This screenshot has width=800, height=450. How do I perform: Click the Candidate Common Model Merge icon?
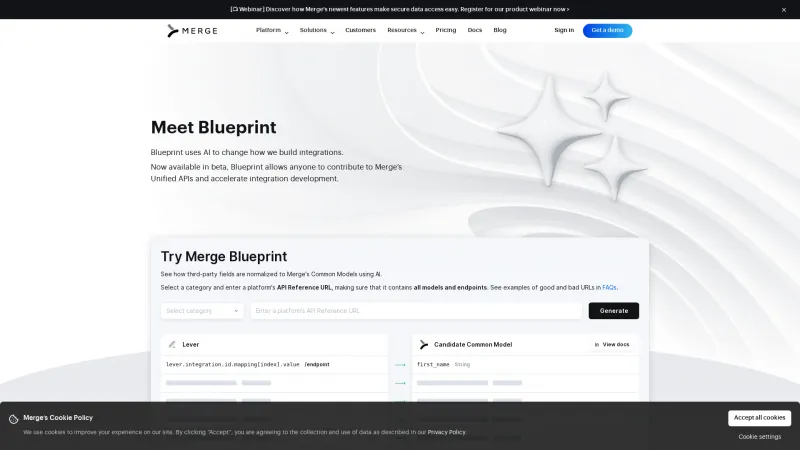[423, 344]
